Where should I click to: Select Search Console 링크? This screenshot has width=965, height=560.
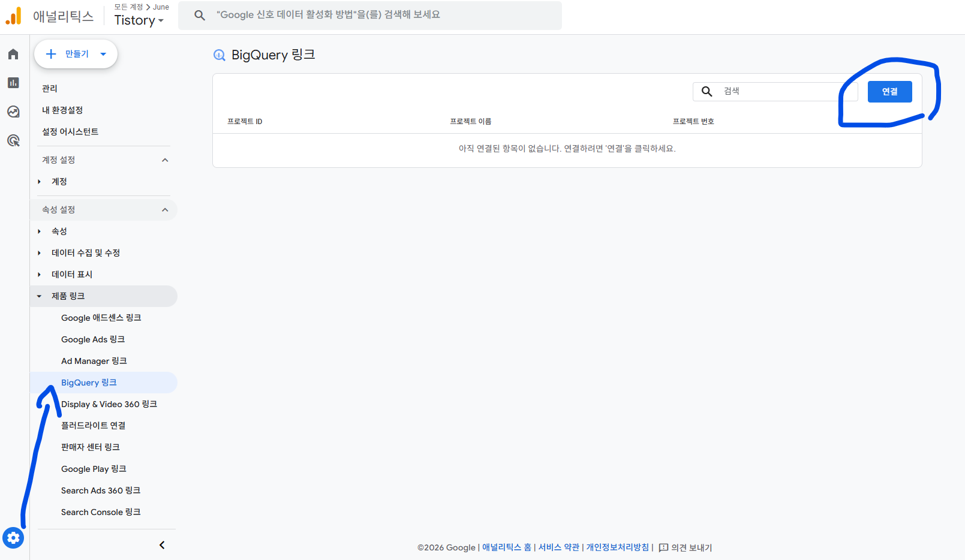pyautogui.click(x=101, y=512)
